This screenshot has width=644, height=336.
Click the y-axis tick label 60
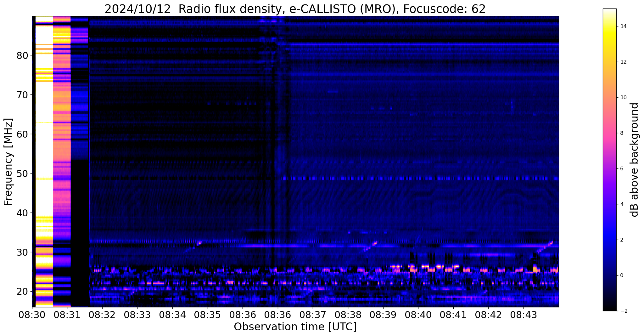click(x=22, y=134)
